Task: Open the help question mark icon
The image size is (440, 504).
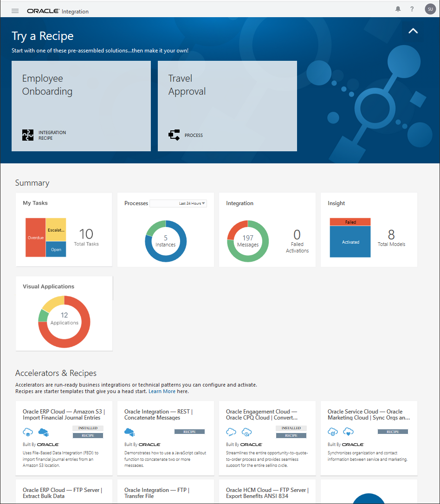Action: (x=412, y=9)
